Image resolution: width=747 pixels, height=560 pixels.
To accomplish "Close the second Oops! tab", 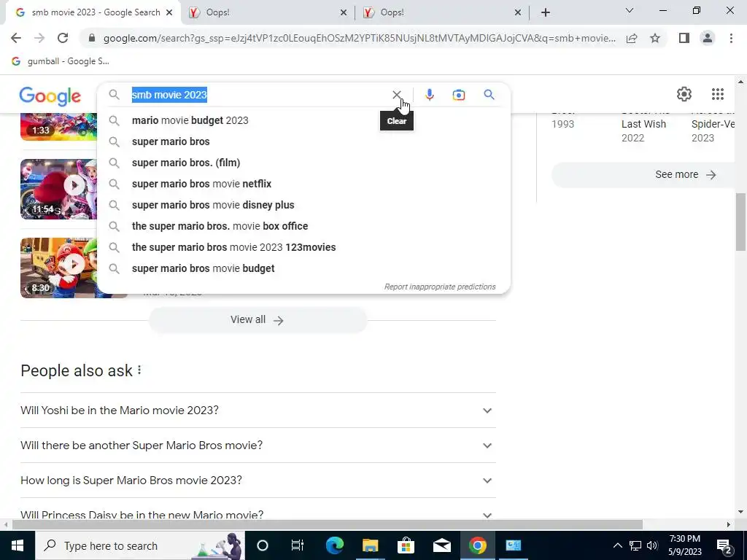I will tap(518, 13).
